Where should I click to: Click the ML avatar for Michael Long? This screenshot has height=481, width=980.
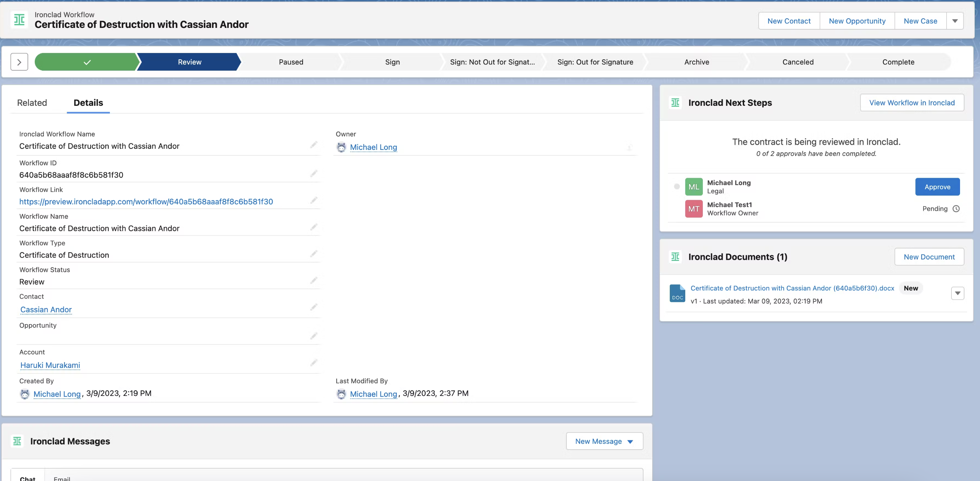(694, 187)
